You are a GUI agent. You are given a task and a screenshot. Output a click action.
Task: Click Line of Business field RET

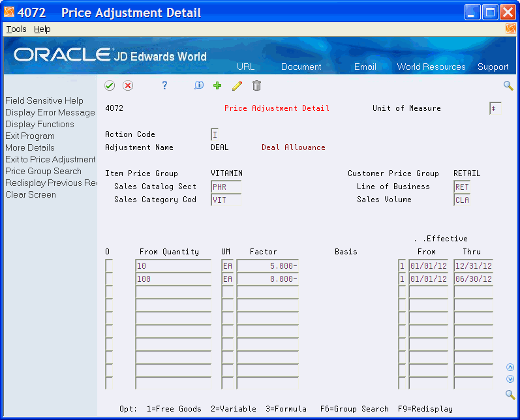coord(462,187)
